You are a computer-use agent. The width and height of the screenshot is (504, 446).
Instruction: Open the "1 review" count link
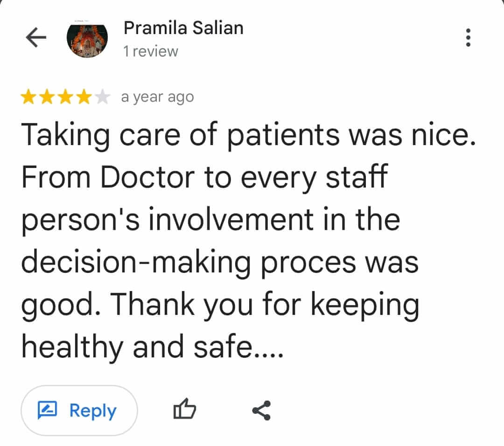pyautogui.click(x=150, y=51)
